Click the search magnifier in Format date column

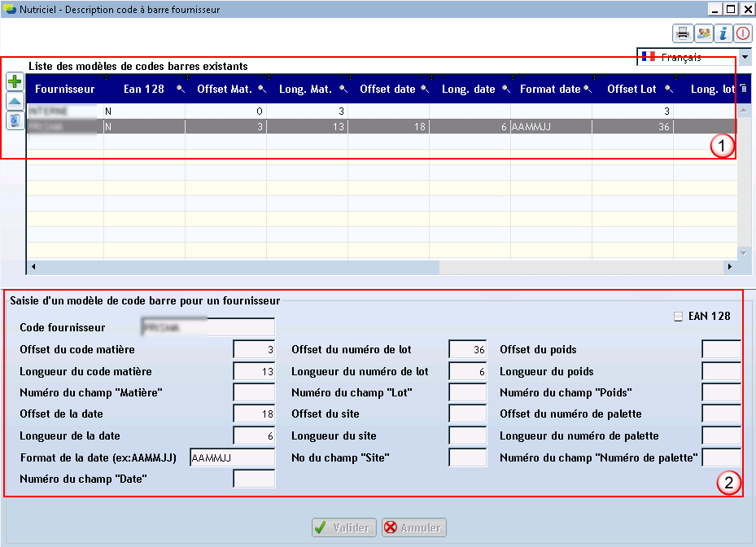click(588, 89)
